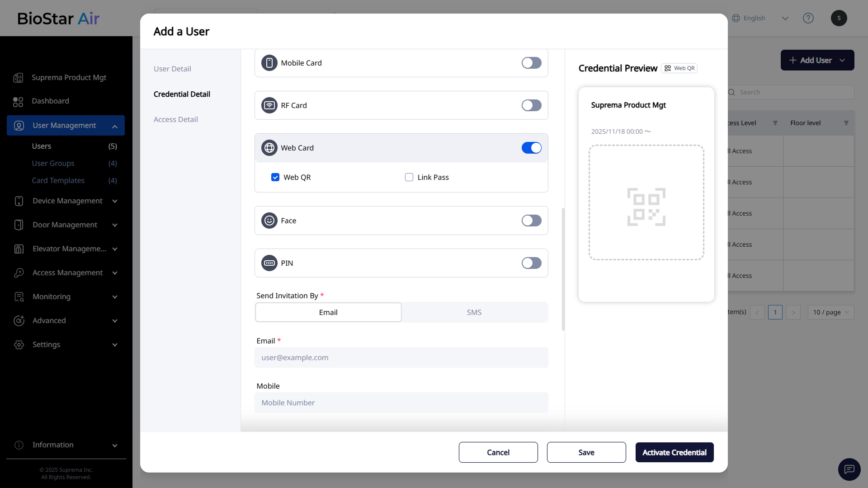Click the RF Card icon

(269, 105)
